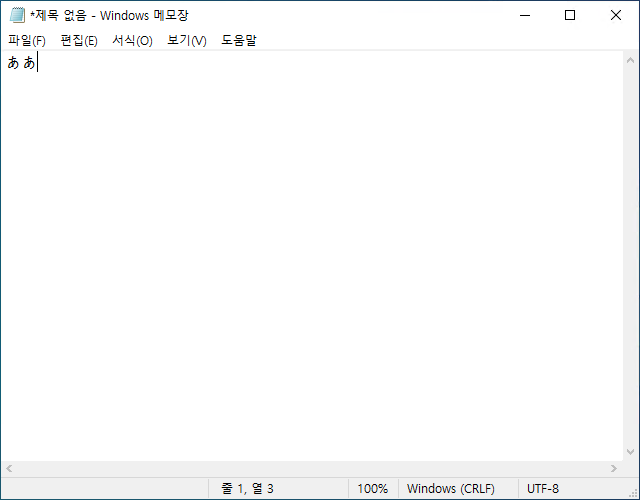Image resolution: width=640 pixels, height=500 pixels.
Task: Open the 편집(E) menu
Action: pos(79,40)
